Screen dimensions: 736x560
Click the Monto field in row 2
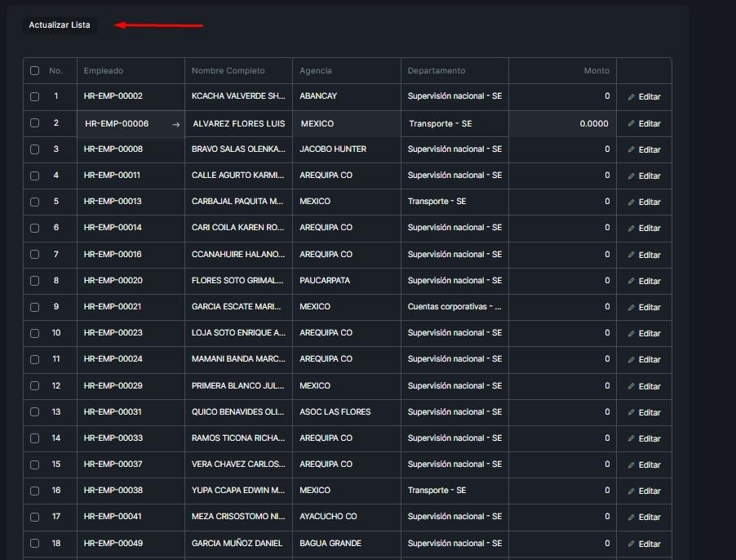point(562,124)
